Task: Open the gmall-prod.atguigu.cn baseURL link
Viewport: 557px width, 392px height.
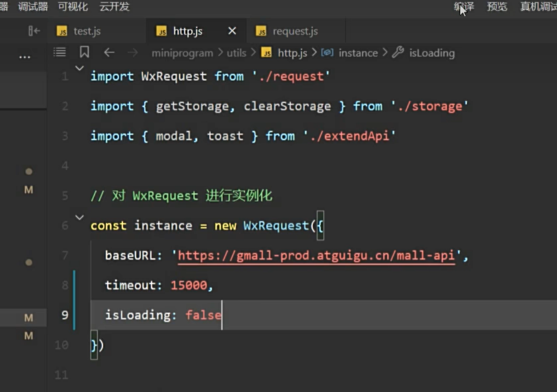Action: tap(316, 256)
